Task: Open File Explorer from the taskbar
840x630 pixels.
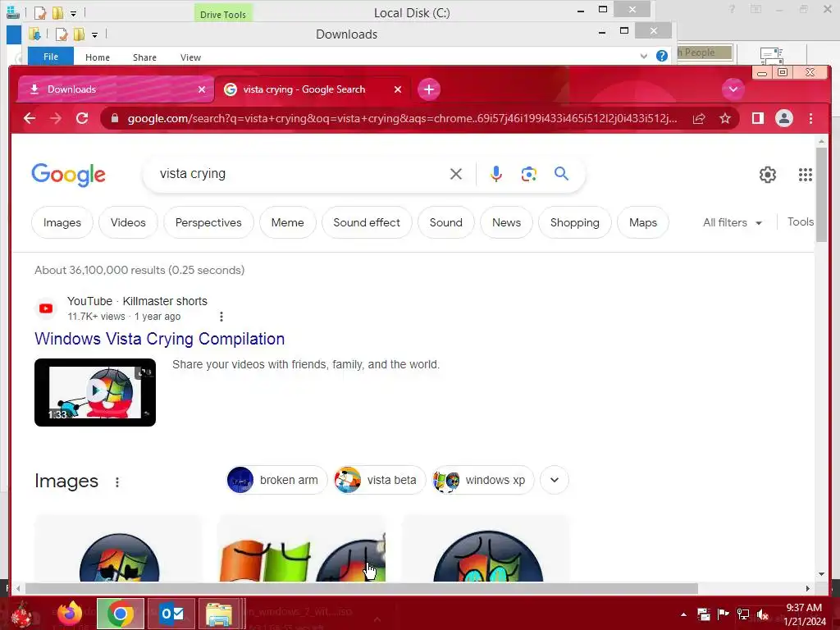Action: tap(218, 614)
